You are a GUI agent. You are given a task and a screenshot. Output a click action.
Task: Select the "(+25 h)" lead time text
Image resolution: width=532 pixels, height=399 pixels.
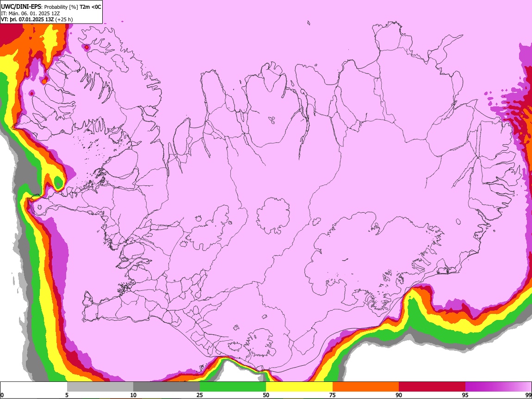[x=64, y=19]
